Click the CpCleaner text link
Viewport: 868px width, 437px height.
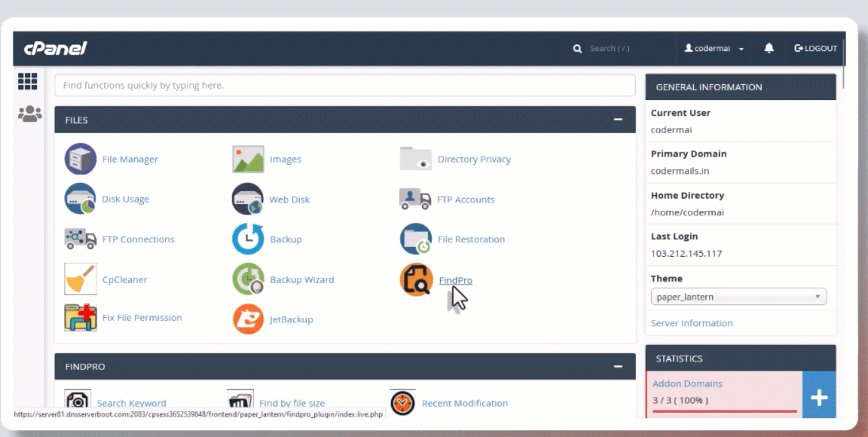(125, 279)
